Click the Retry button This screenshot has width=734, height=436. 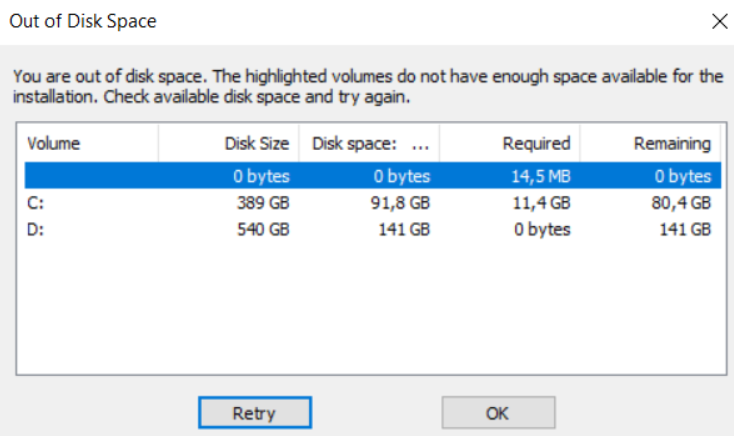[254, 412]
